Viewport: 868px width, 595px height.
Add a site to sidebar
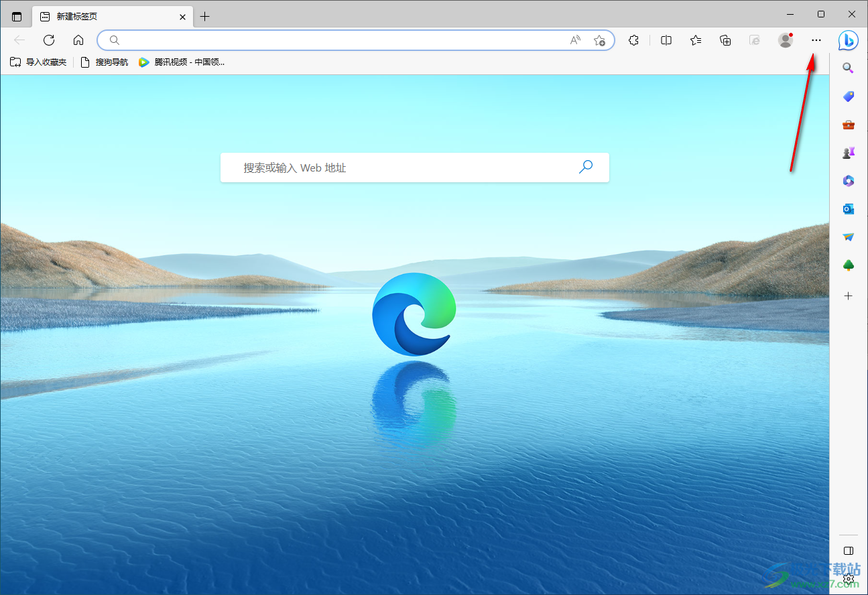pyautogui.click(x=848, y=295)
